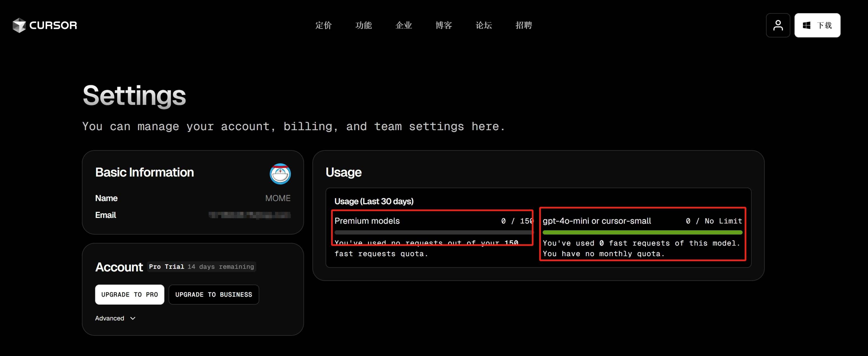Open the 功能 features menu item
868x356 pixels.
click(x=364, y=25)
